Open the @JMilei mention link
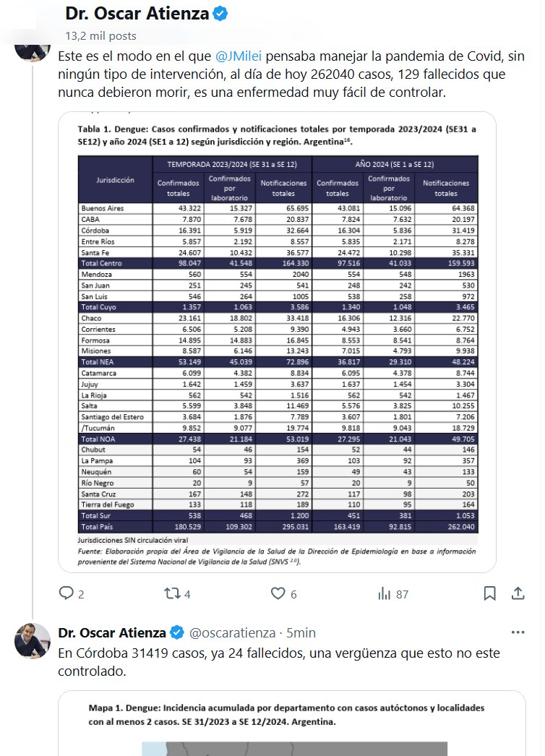The height and width of the screenshot is (756, 545). 239,56
